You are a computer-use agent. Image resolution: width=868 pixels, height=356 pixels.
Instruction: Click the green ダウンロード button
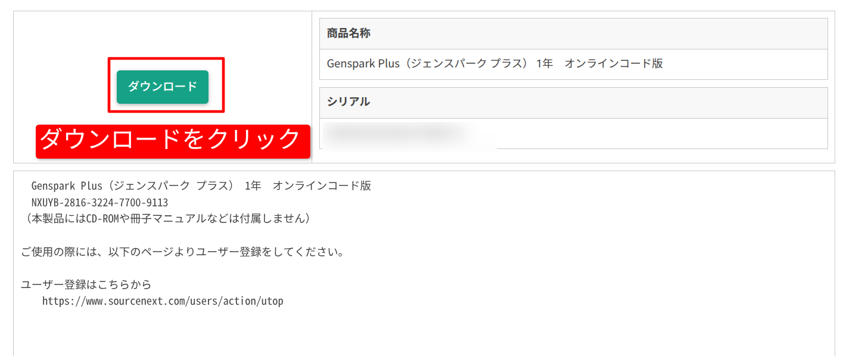(162, 86)
